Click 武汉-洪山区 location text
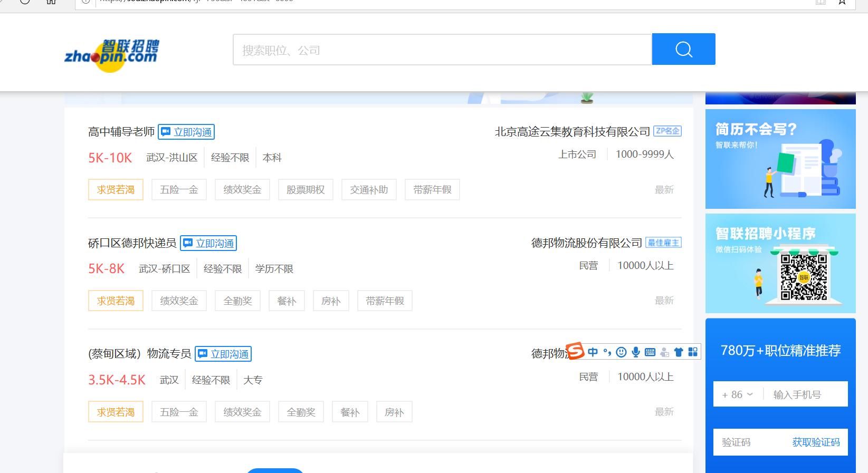 (171, 158)
